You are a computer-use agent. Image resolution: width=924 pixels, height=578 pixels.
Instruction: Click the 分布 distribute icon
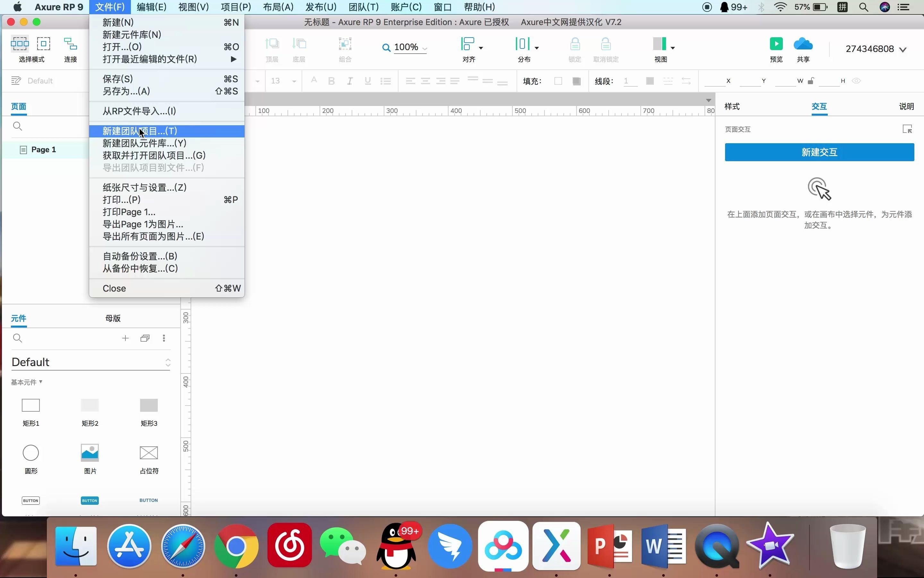tap(523, 44)
